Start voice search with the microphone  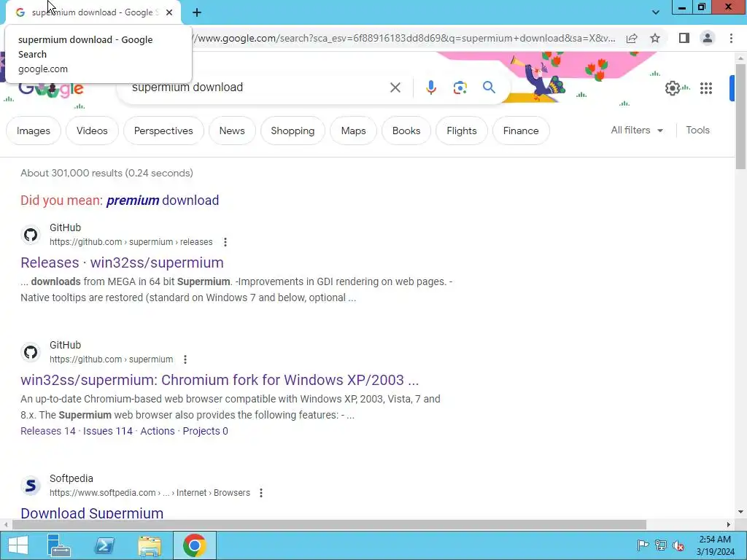tap(430, 87)
